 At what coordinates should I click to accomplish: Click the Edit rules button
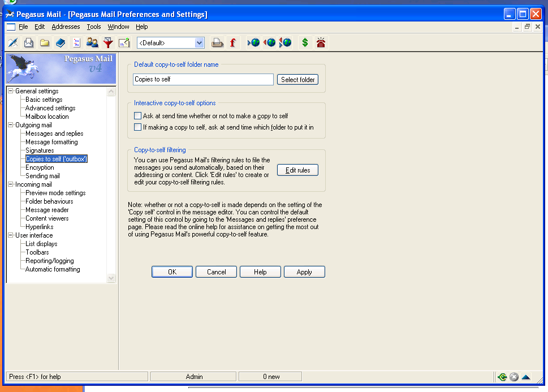click(298, 170)
